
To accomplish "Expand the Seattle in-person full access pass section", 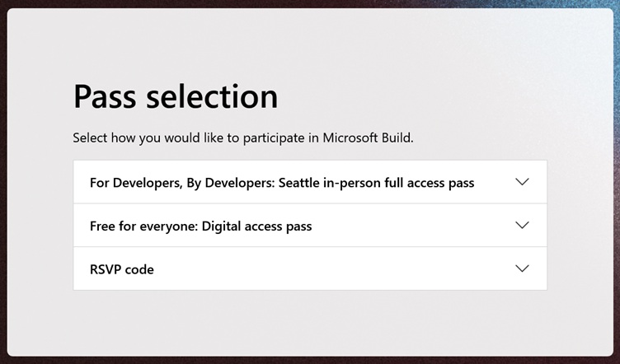I will (x=310, y=182).
